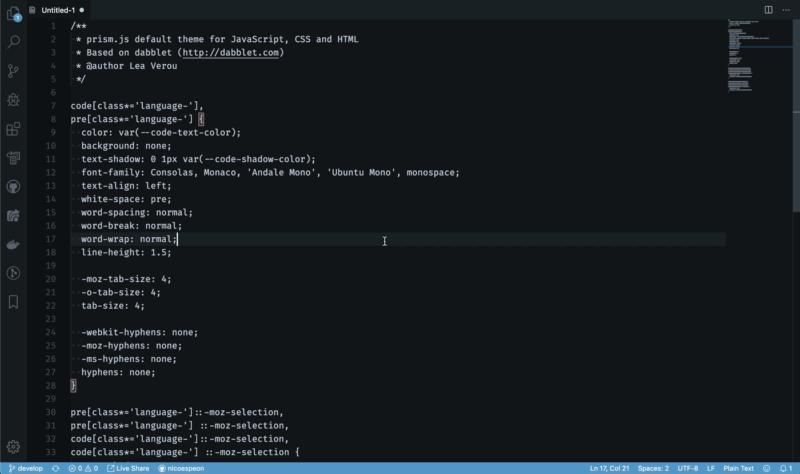800x474 pixels.
Task: Open the Source Control view
Action: (14, 71)
